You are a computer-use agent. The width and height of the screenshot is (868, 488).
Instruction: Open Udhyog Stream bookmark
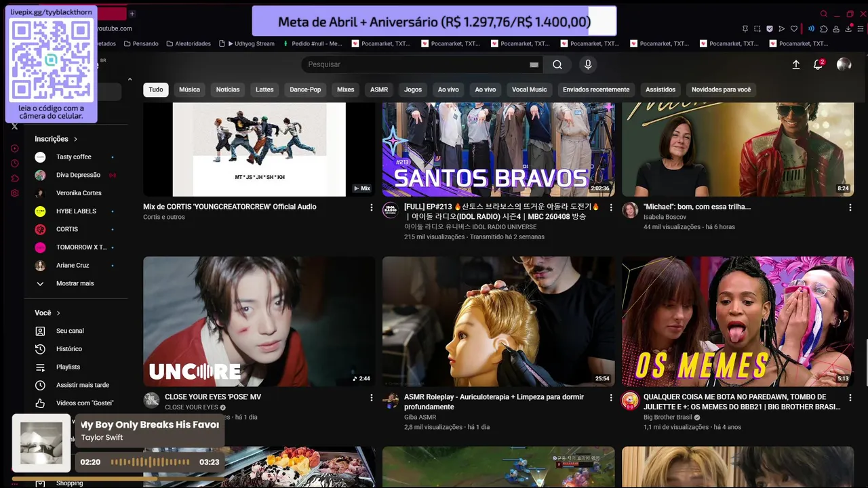[x=246, y=43]
